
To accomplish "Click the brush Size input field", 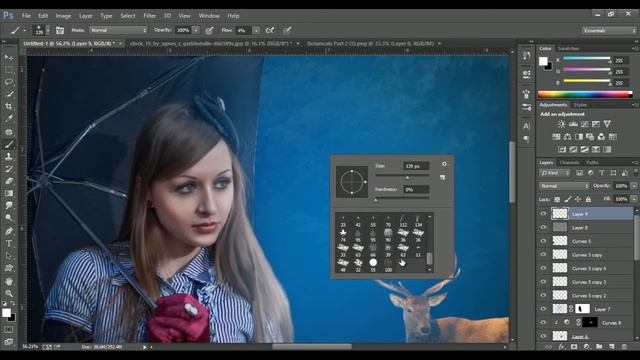I will (x=416, y=166).
